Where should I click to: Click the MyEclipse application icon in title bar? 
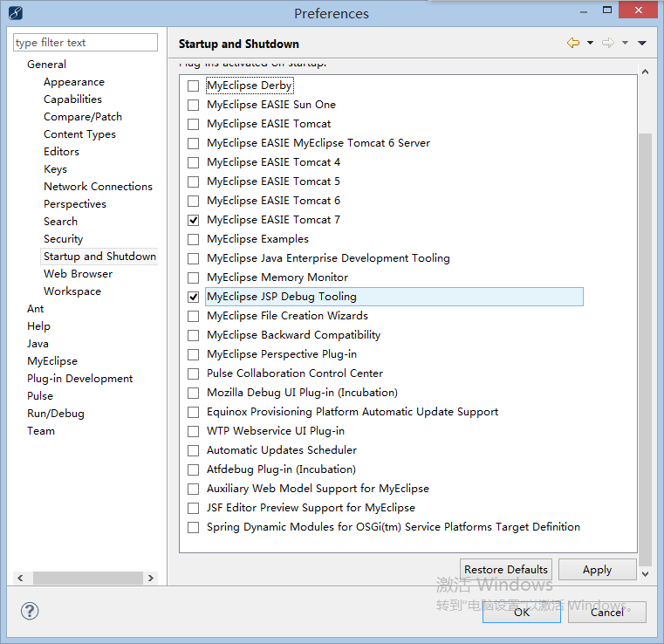point(15,13)
